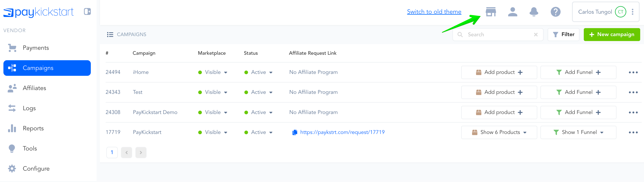Click the PayKickstart Demo campaign name
The image size is (644, 182).
click(x=155, y=112)
